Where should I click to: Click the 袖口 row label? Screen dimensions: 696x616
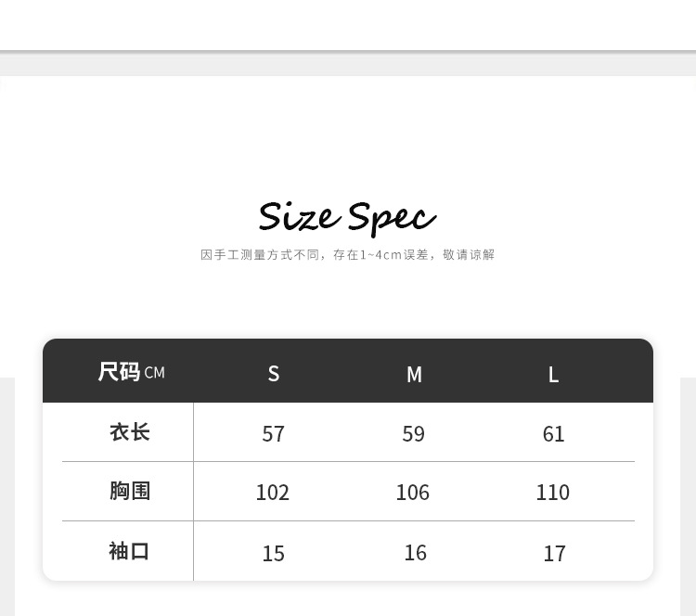130,551
